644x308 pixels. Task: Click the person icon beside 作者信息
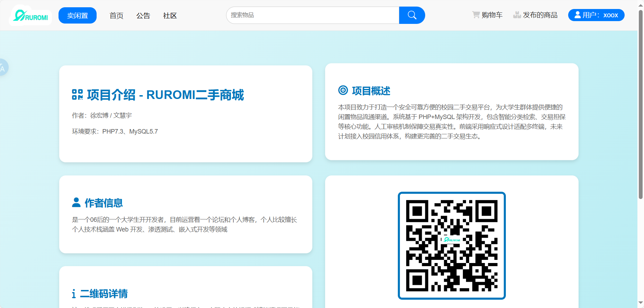tap(76, 202)
